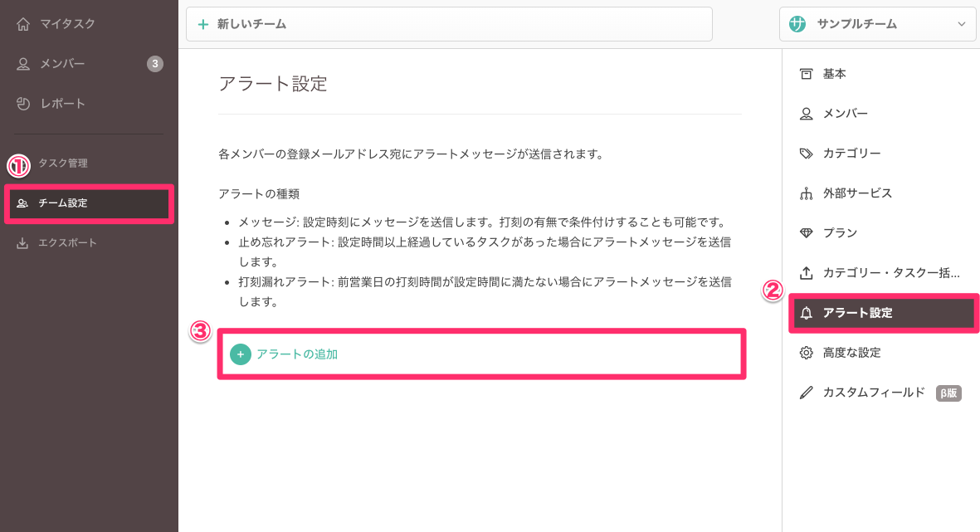The width and height of the screenshot is (980, 532).
Task: Click the green plus アラートの追加 icon
Action: tap(240, 354)
